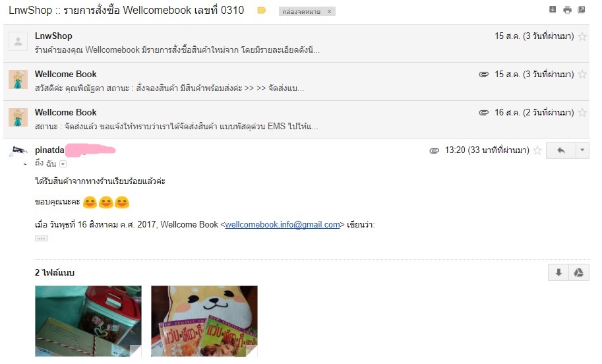Remove the inbox label with X
The height and width of the screenshot is (364, 602).
[329, 11]
